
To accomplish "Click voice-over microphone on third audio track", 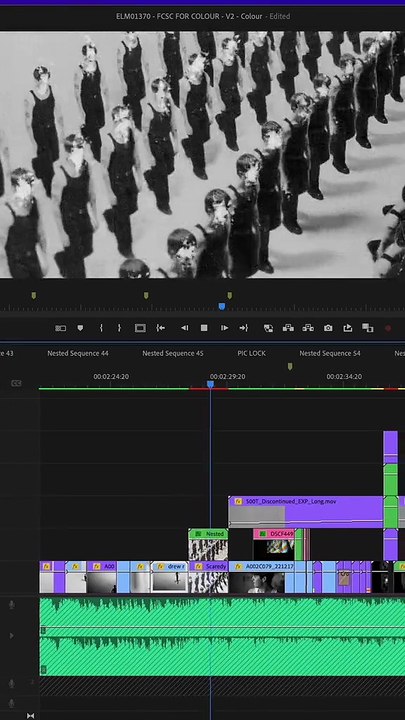I will [x=12, y=684].
